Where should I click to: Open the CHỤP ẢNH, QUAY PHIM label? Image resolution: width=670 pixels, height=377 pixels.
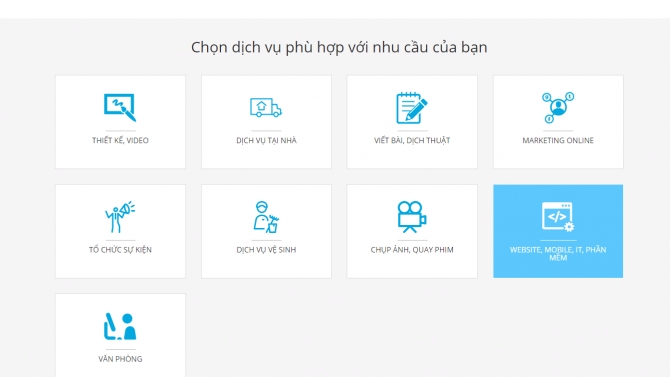coord(412,250)
